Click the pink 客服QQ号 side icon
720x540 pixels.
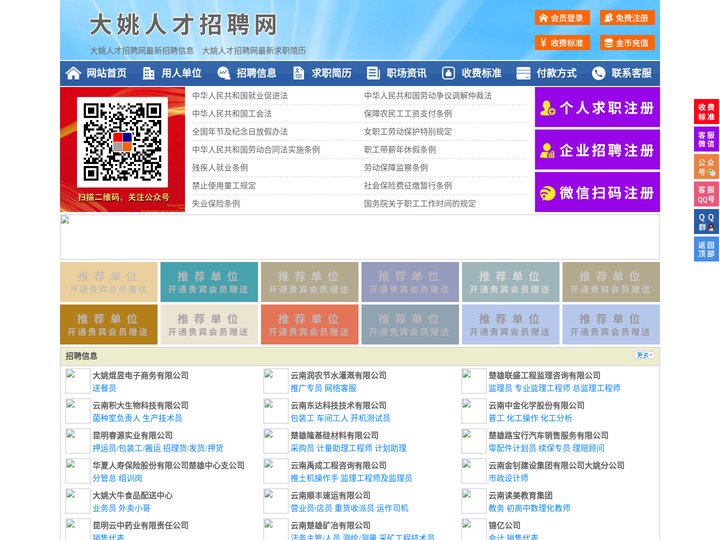(x=706, y=194)
